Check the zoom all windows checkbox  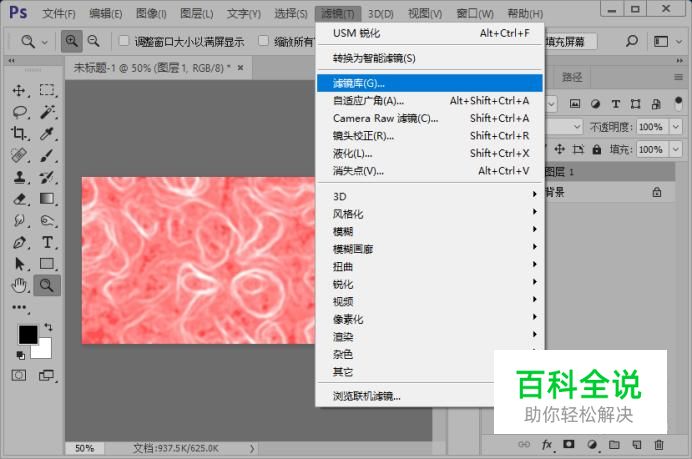(x=263, y=41)
